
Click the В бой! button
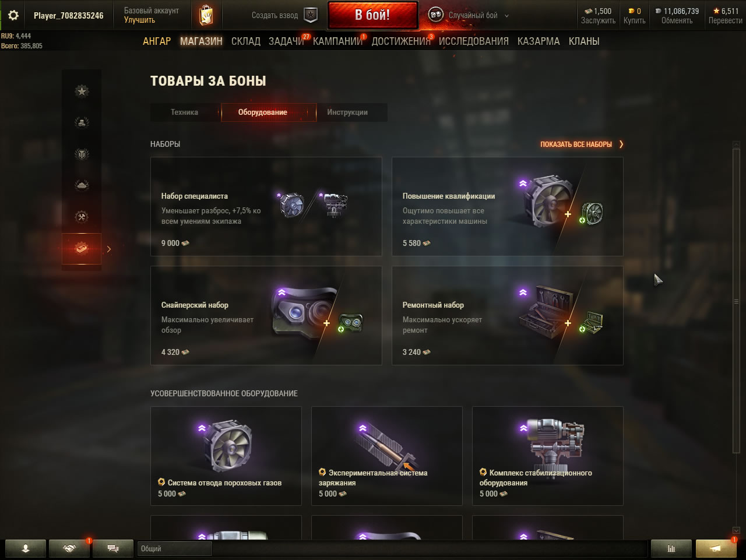373,15
